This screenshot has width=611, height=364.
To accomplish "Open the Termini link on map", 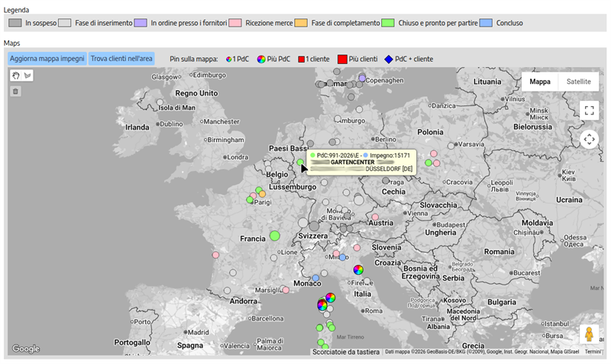I will (593, 352).
